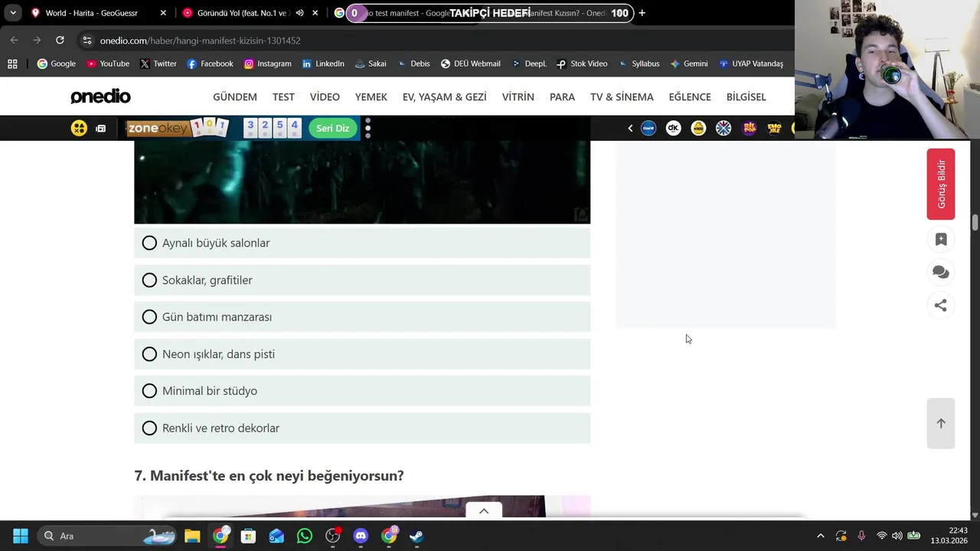Open the GÜNDEM menu item

(x=235, y=96)
